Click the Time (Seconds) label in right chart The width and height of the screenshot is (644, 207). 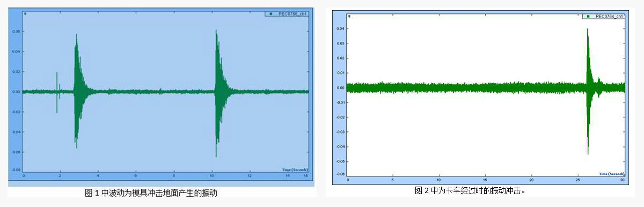(x=612, y=174)
